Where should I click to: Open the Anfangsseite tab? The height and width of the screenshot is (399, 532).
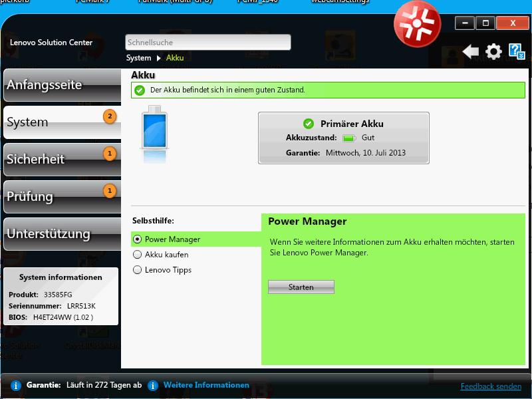tap(62, 85)
